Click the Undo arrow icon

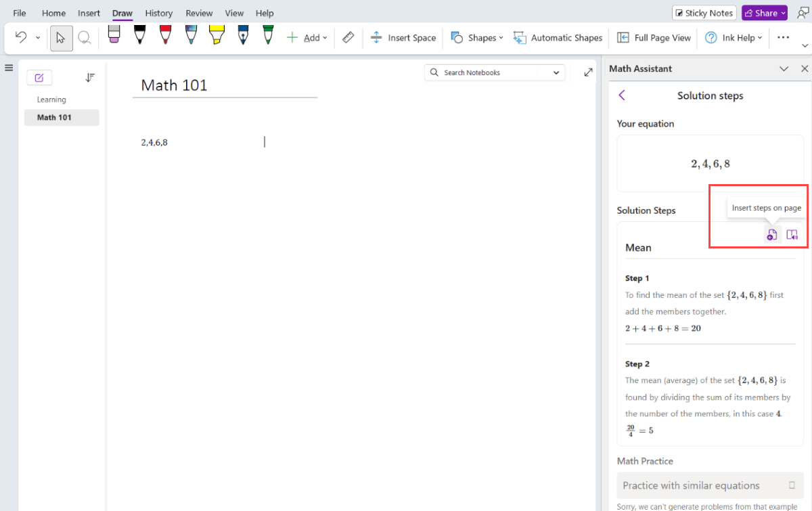[x=20, y=38]
